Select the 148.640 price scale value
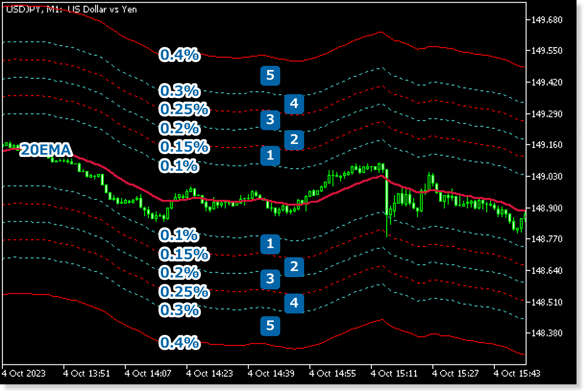 coord(547,271)
